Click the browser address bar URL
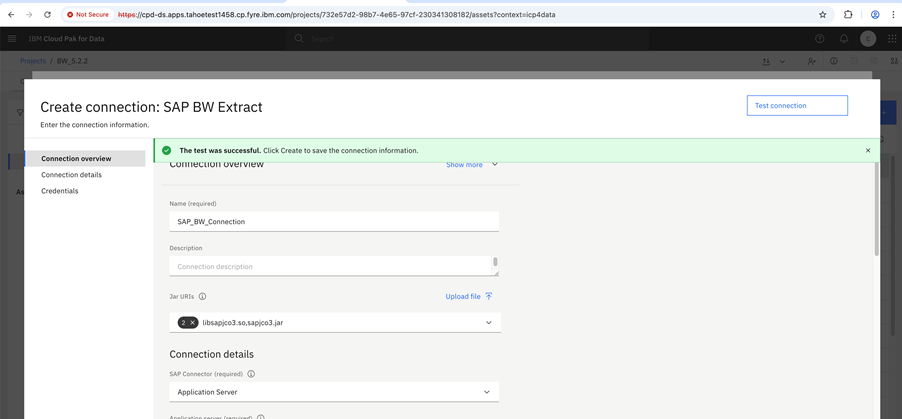Viewport: 902px width, 419px height. [337, 14]
